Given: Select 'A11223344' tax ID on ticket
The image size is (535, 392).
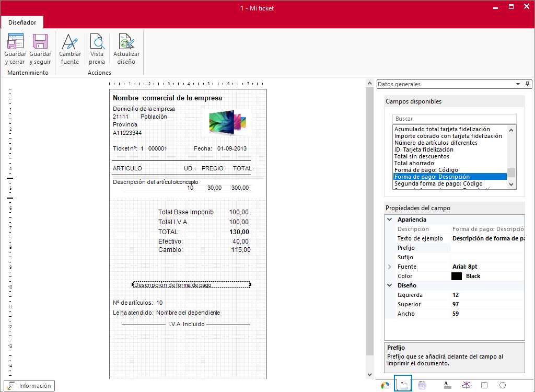Looking at the screenshot, I should click(127, 133).
